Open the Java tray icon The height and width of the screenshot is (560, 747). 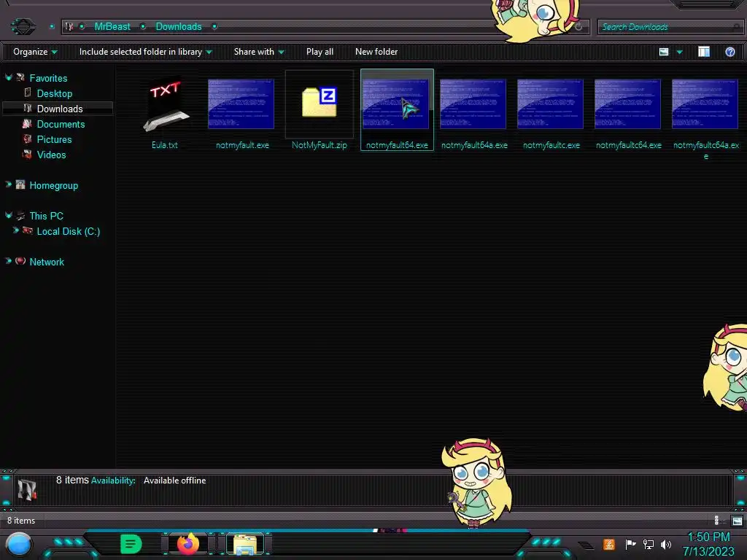[x=609, y=544]
